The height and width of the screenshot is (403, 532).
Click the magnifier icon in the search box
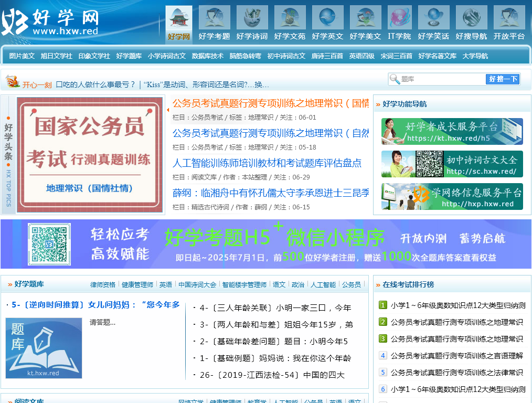tap(394, 79)
